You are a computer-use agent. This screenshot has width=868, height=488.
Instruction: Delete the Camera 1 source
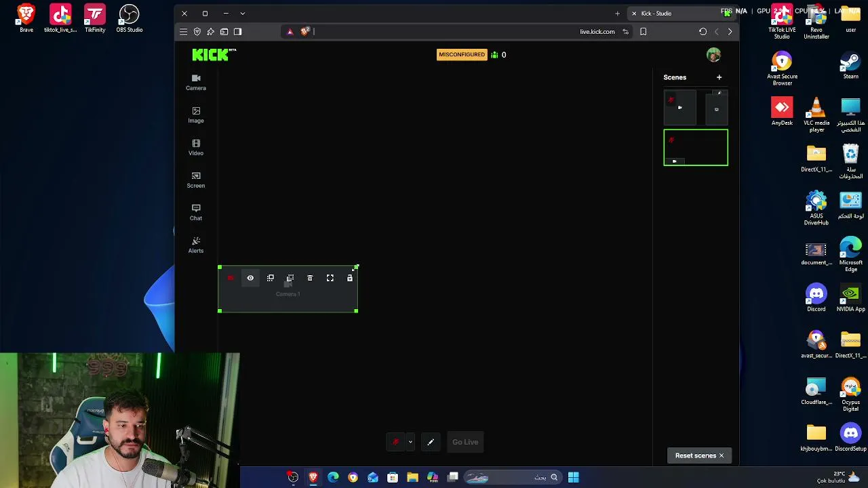(310, 278)
